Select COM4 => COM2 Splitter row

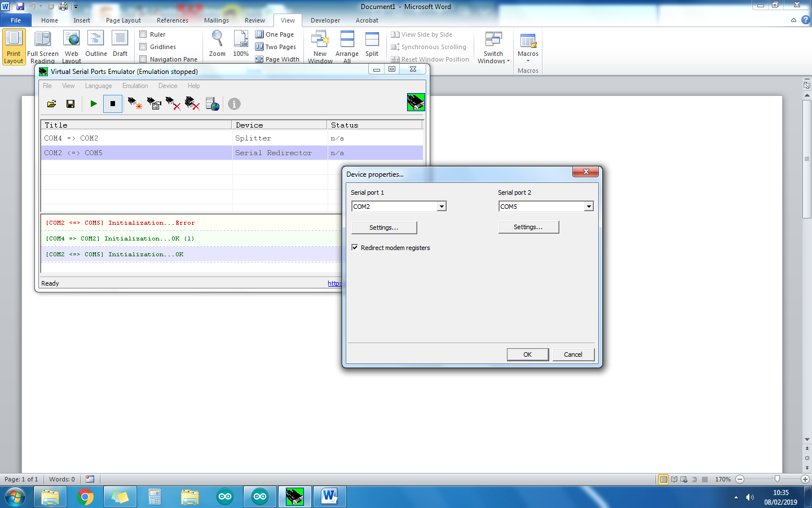click(232, 138)
